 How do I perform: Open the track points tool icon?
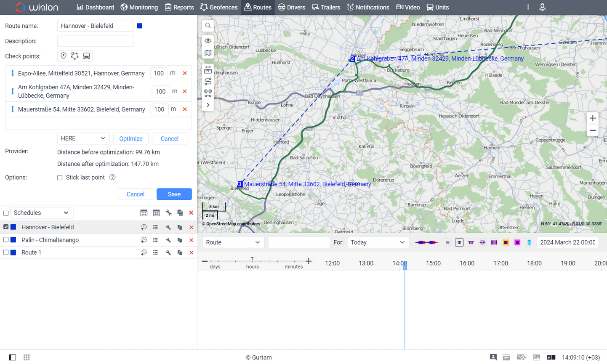click(x=208, y=93)
